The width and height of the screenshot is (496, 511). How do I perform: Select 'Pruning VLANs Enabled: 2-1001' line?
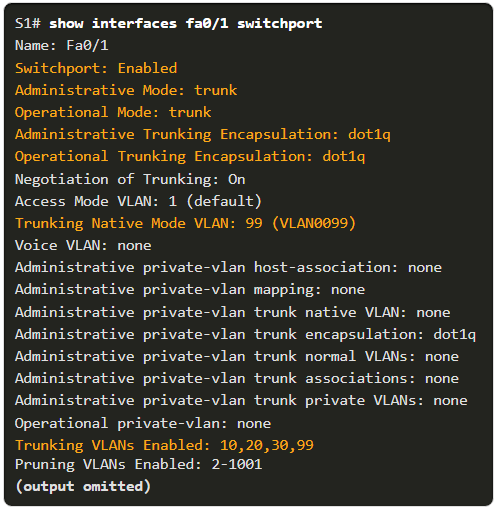click(139, 464)
